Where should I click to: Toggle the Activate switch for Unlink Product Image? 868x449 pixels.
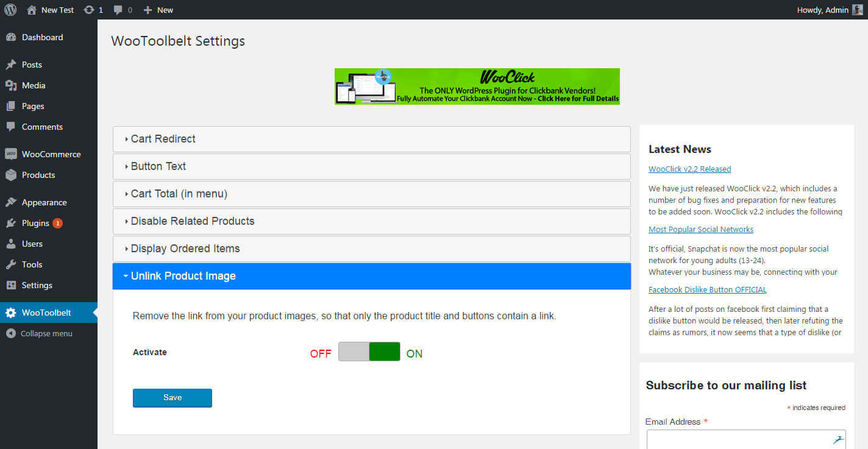369,352
